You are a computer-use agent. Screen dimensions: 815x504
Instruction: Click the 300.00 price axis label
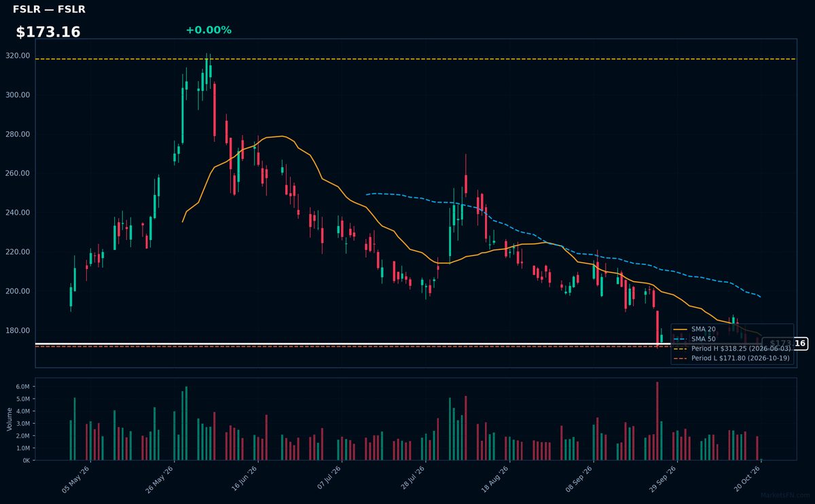pos(18,95)
